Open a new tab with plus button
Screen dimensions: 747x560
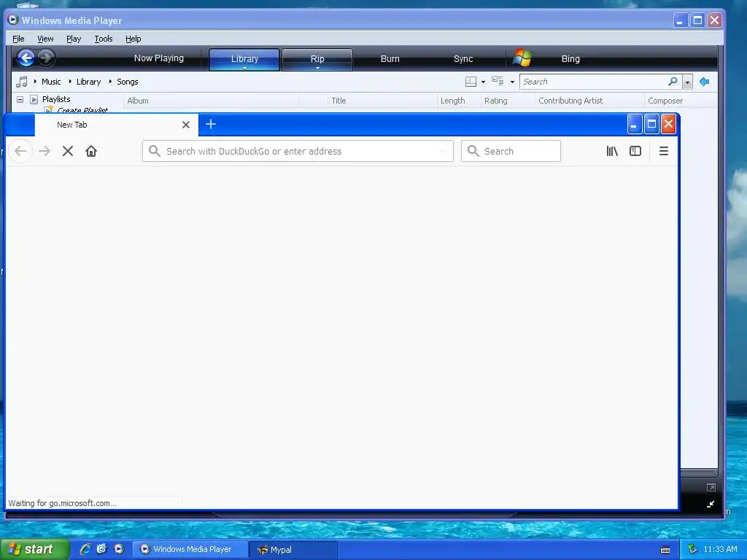(211, 124)
